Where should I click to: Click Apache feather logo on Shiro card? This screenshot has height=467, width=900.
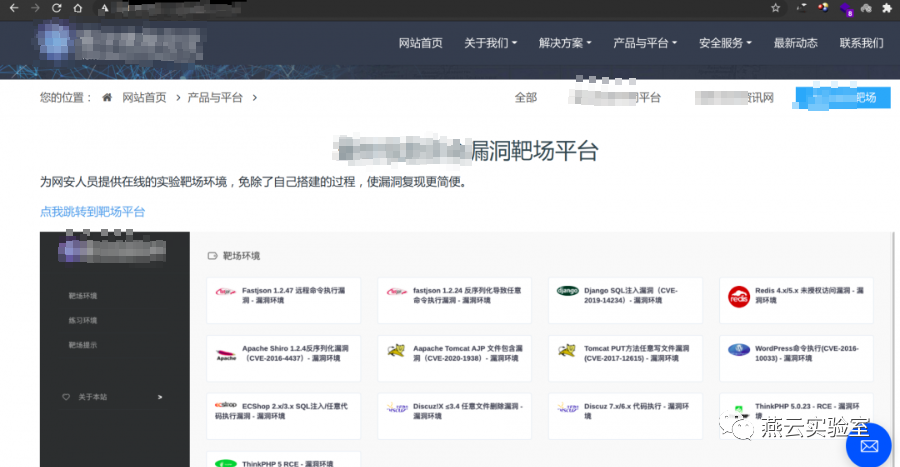pos(226,355)
